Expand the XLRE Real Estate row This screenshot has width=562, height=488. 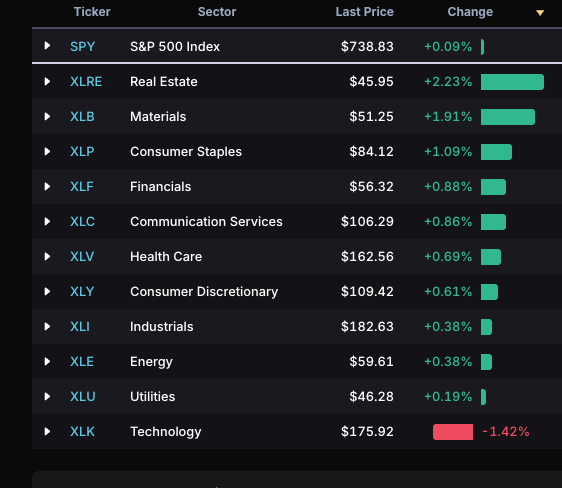point(47,81)
